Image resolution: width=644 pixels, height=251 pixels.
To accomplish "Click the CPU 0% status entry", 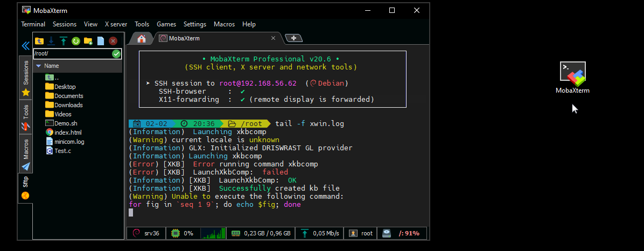I will pos(183,233).
